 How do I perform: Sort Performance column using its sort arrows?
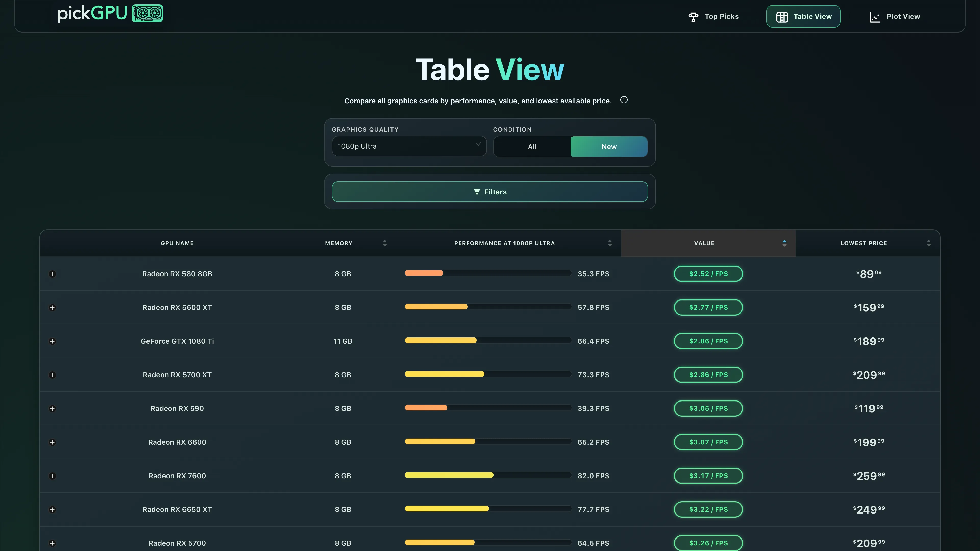(x=610, y=243)
